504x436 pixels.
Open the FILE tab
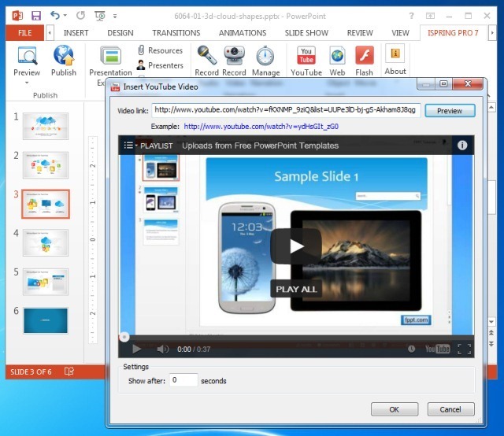(x=24, y=33)
